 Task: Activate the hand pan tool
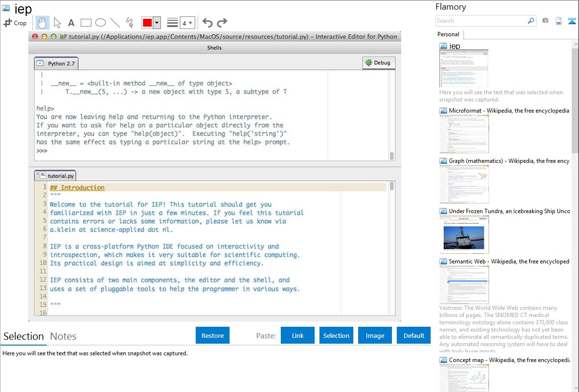coord(43,23)
